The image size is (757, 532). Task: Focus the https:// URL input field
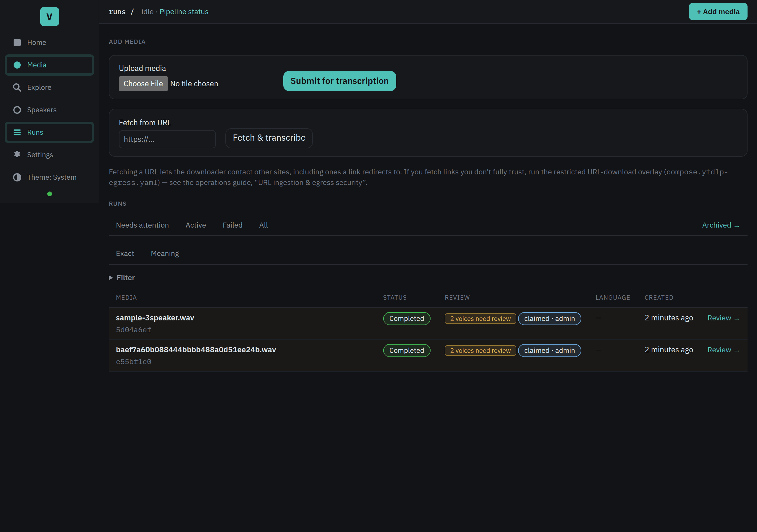[167, 139]
